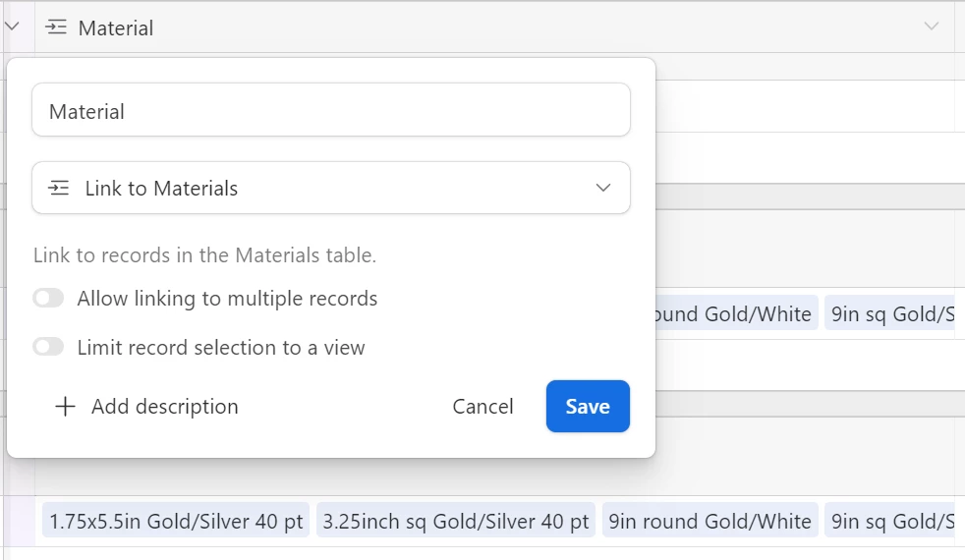Click the plus icon next to Add description
The width and height of the screenshot is (965, 560).
[65, 407]
